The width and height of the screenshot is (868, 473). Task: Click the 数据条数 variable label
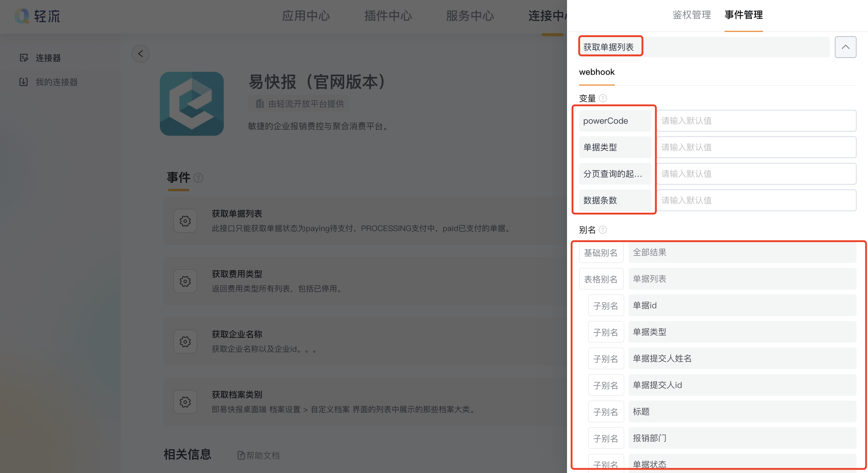click(615, 201)
